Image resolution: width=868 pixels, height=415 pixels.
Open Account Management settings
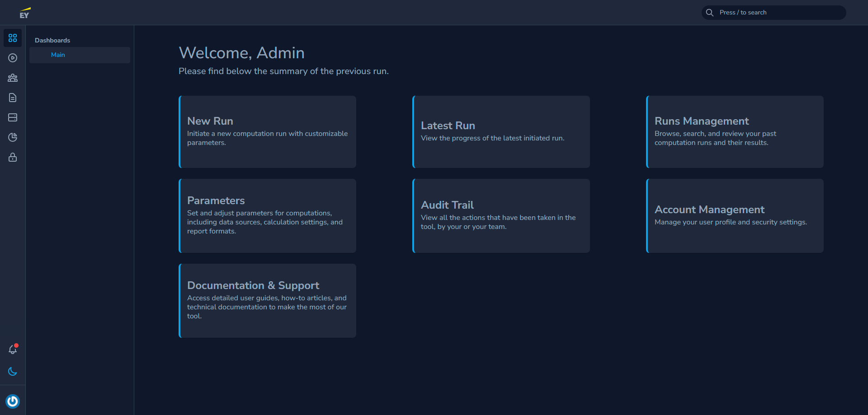734,215
